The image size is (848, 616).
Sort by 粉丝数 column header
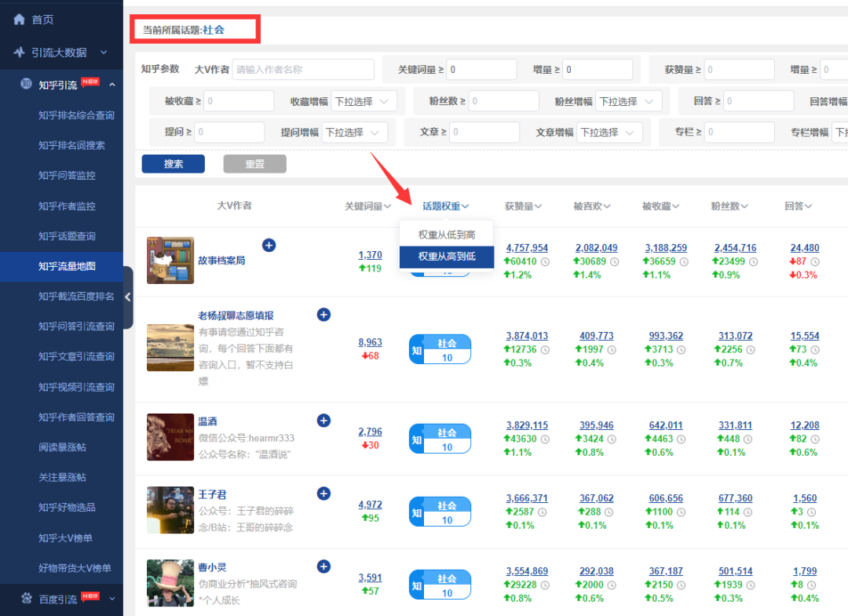pyautogui.click(x=729, y=206)
